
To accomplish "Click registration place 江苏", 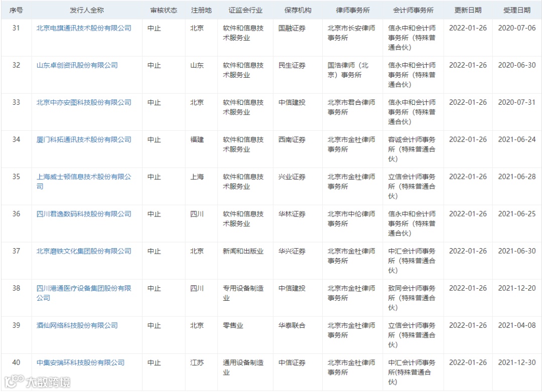I will [197, 362].
